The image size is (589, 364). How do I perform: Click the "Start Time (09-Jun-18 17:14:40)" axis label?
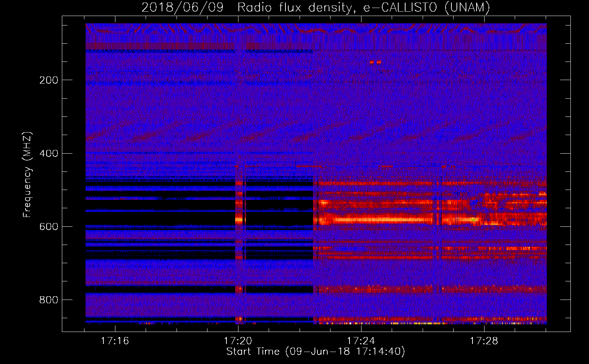coord(316,352)
